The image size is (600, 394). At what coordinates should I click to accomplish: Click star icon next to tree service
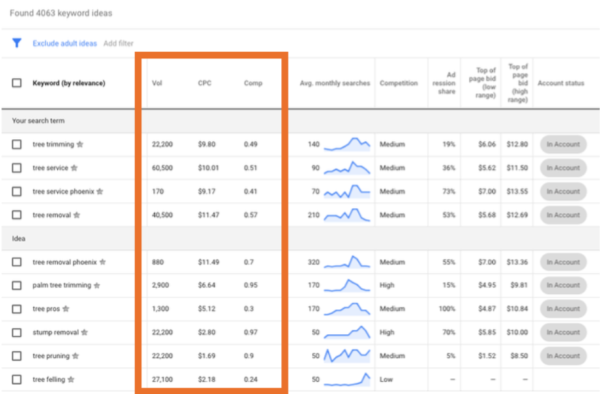click(x=74, y=168)
